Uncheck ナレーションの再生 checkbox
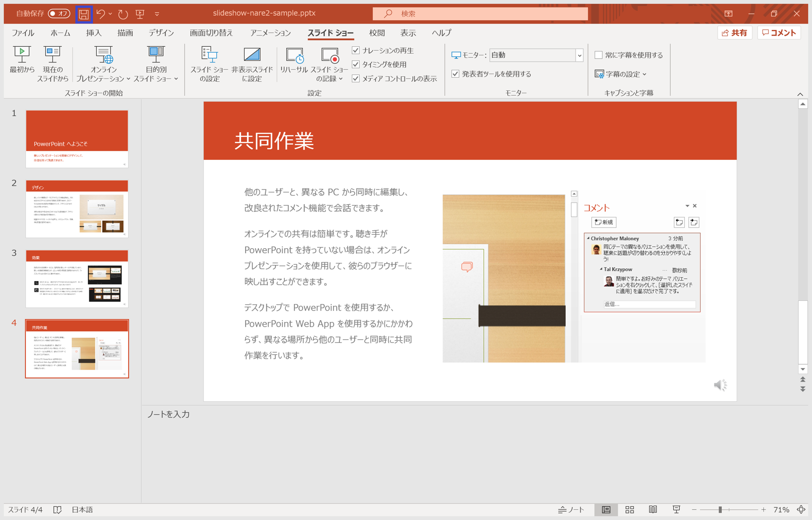Screen dimensions: 812x520 click(356, 50)
